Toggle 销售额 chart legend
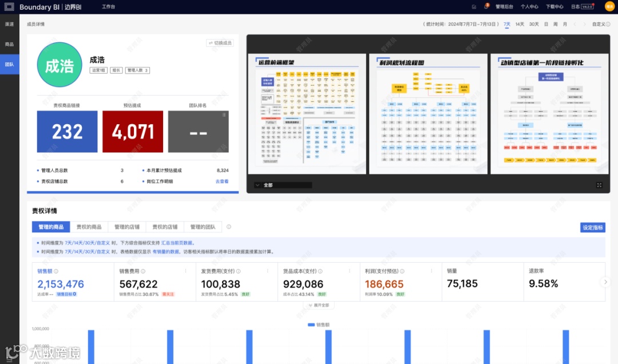Viewport: 618px width, 364px height. click(x=319, y=325)
